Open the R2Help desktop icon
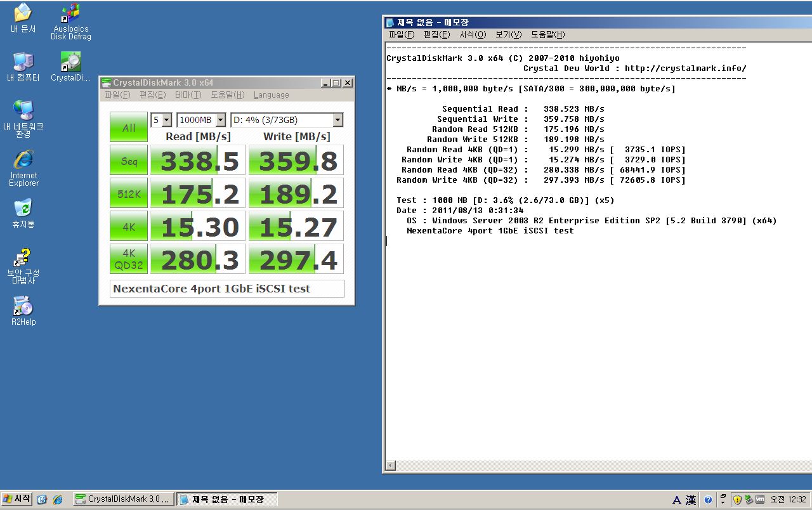The width and height of the screenshot is (812, 510). pyautogui.click(x=23, y=311)
